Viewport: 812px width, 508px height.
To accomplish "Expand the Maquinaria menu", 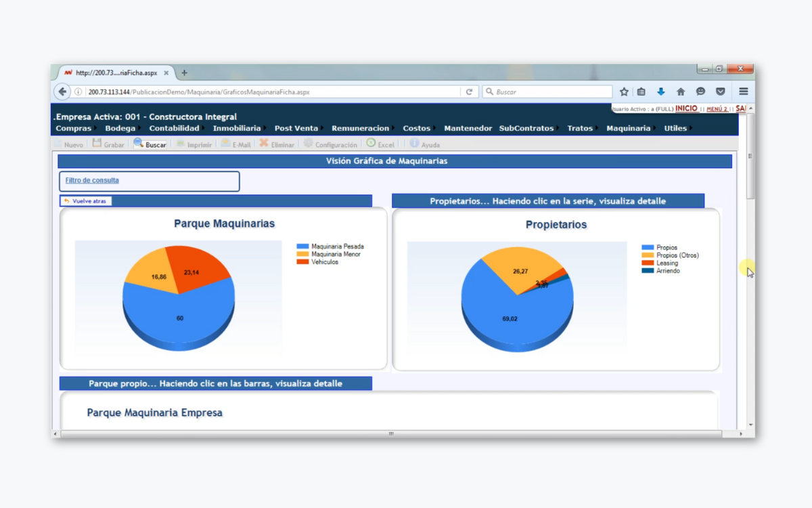I will click(628, 128).
